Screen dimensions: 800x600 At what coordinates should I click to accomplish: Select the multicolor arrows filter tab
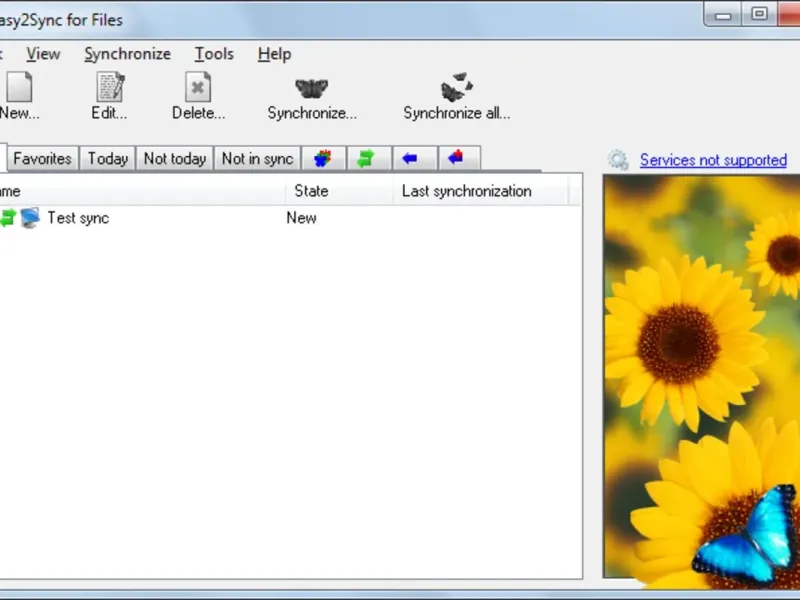click(x=323, y=159)
